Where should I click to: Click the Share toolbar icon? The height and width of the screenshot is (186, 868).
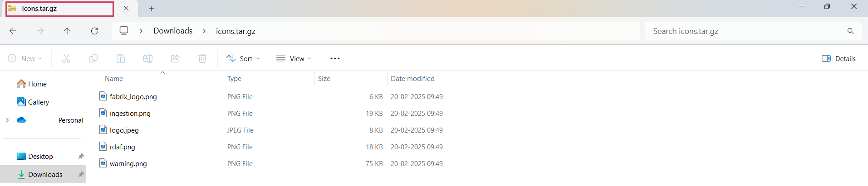pyautogui.click(x=175, y=58)
